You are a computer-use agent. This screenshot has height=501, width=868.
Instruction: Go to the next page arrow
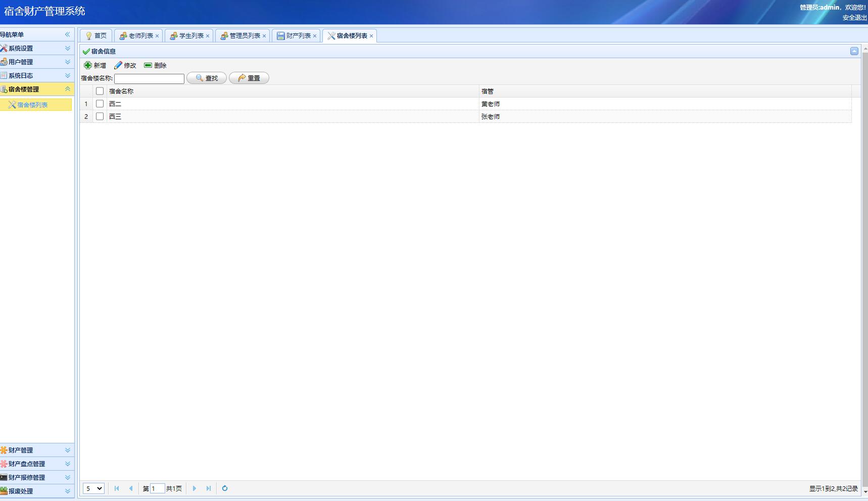[195, 488]
